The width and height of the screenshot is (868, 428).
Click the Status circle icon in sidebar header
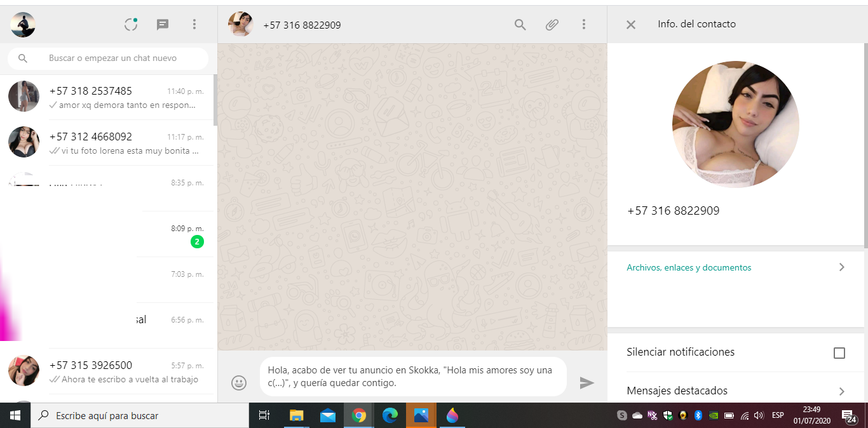131,25
